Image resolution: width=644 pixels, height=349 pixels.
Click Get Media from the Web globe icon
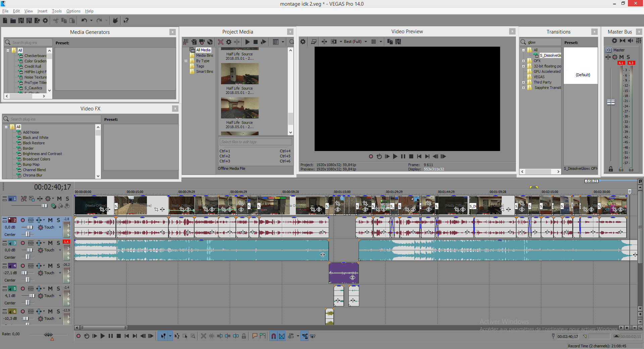tap(210, 42)
